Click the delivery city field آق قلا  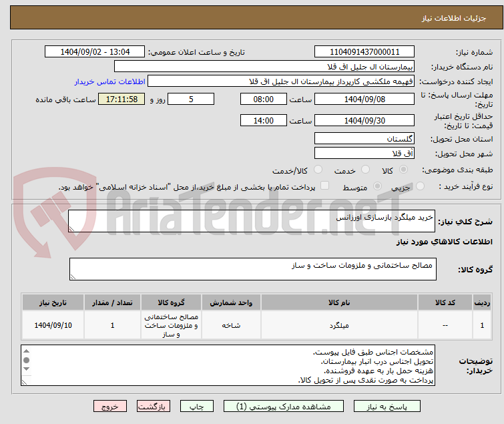(364, 154)
